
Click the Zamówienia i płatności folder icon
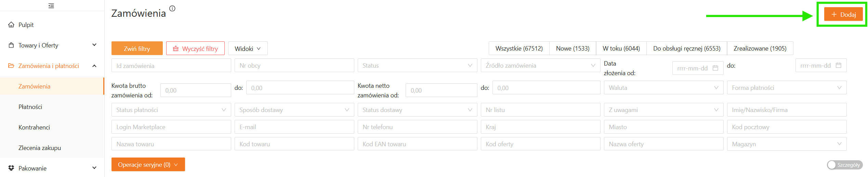[x=11, y=66]
